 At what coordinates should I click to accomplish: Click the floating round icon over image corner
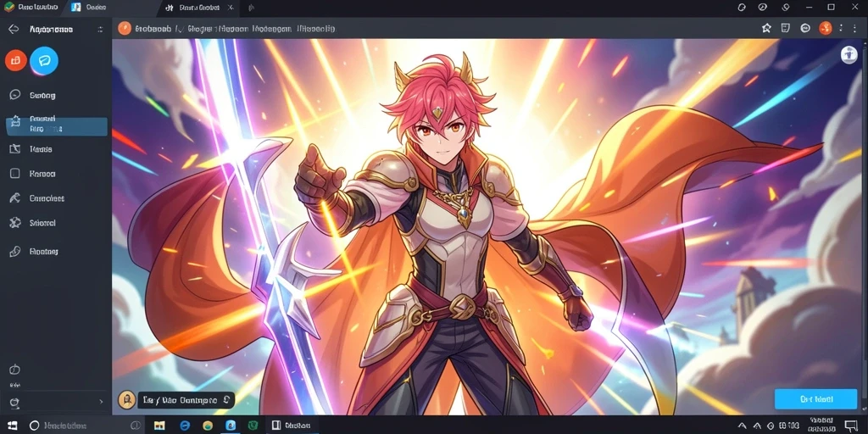coord(849,55)
